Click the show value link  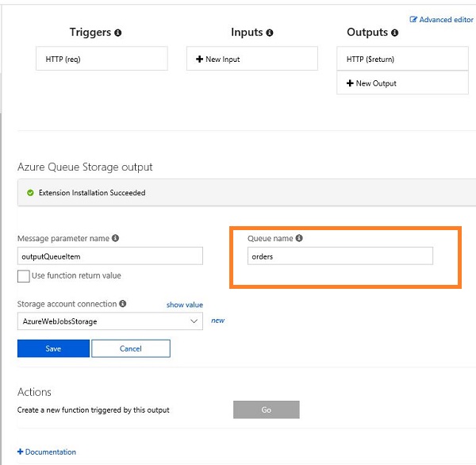[x=185, y=305]
